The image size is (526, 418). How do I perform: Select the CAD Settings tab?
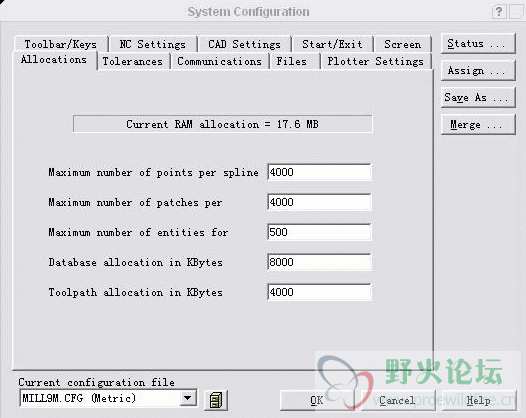tap(244, 44)
